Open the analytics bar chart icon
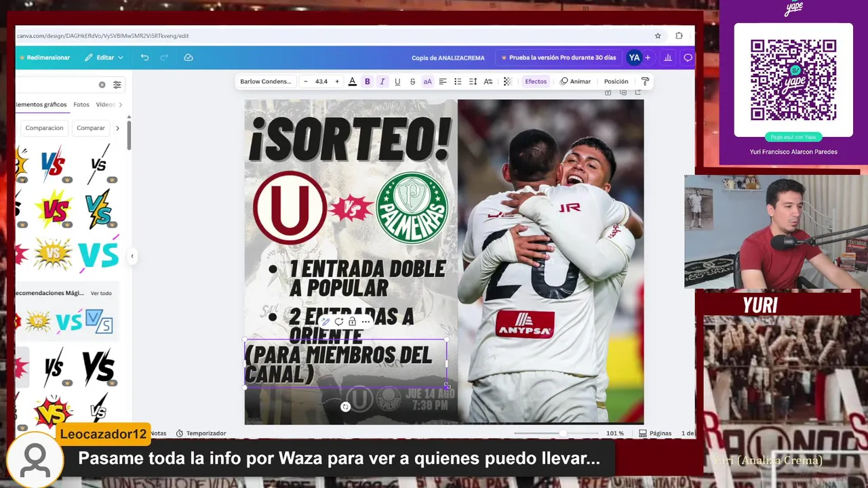The height and width of the screenshot is (488, 868). [668, 58]
